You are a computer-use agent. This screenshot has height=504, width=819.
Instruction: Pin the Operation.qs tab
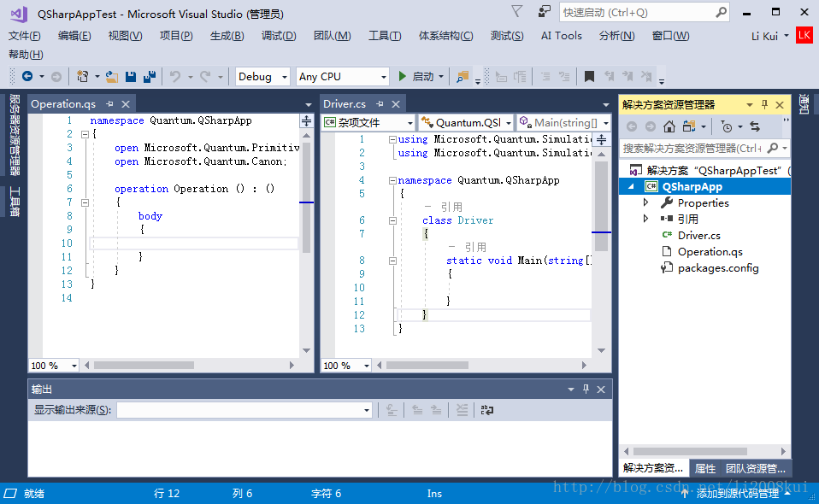coord(109,104)
